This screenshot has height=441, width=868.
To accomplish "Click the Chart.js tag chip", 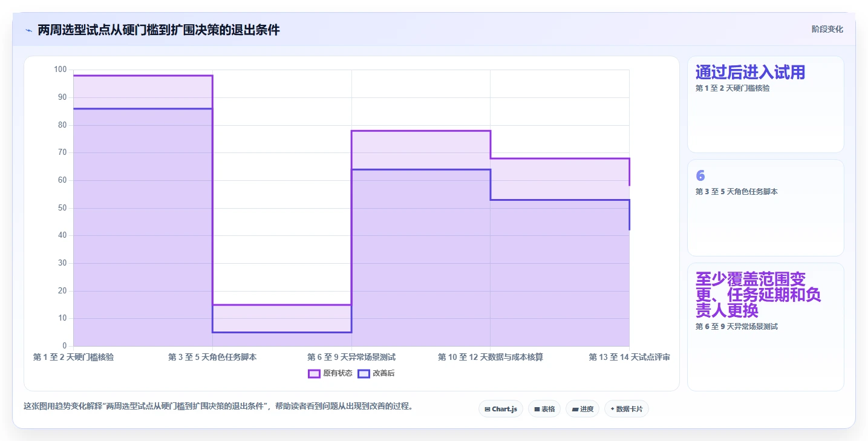I will [501, 409].
